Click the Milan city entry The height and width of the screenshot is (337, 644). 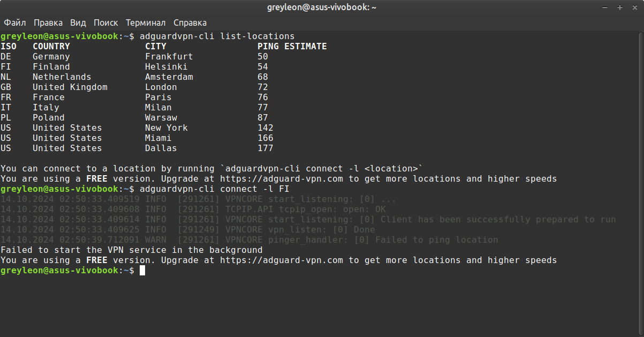[158, 108]
